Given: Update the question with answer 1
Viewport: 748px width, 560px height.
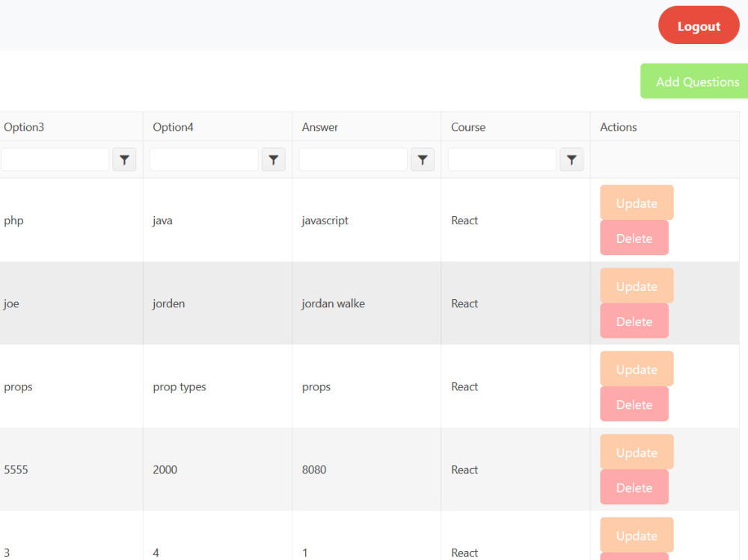Looking at the screenshot, I should click(x=637, y=535).
